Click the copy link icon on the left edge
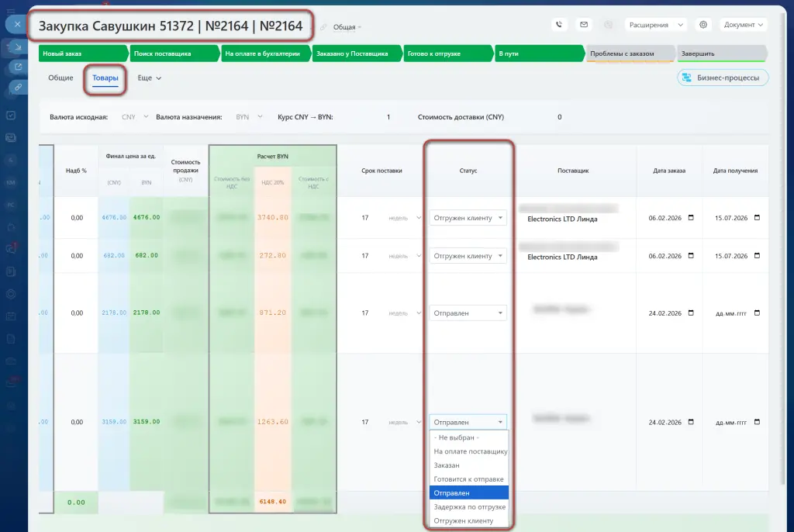 pos(18,87)
